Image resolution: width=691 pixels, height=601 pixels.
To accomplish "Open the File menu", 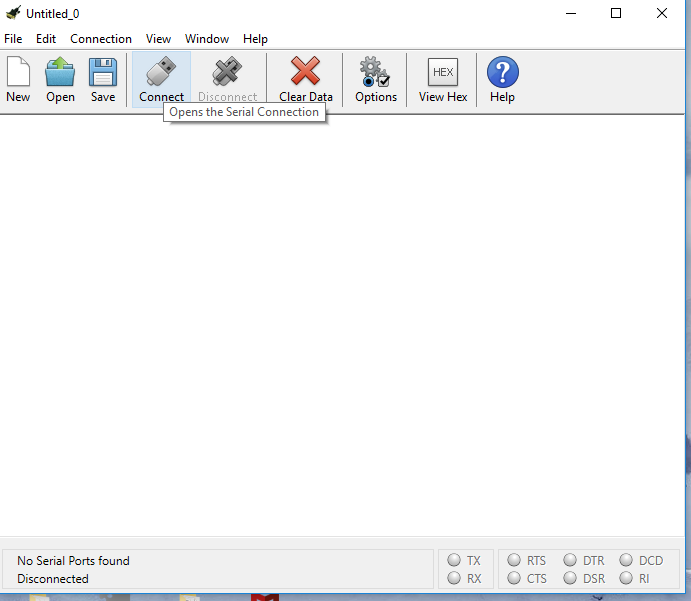I will click(13, 39).
